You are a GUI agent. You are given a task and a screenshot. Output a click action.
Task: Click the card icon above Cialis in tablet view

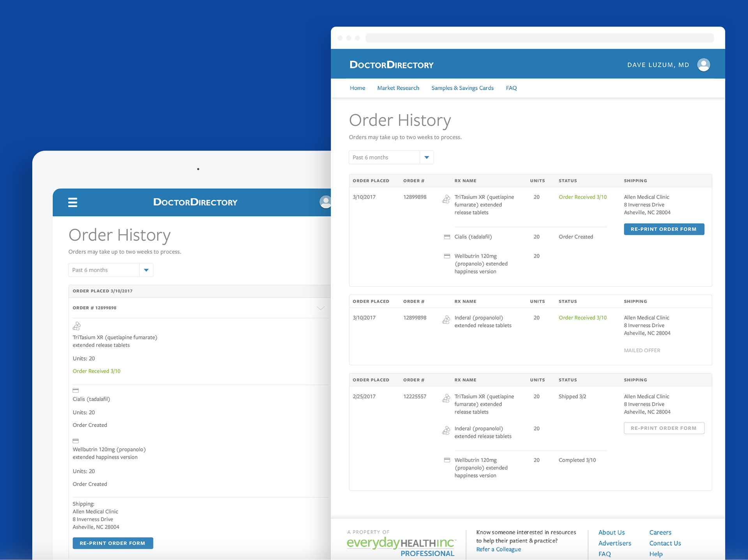click(x=76, y=390)
